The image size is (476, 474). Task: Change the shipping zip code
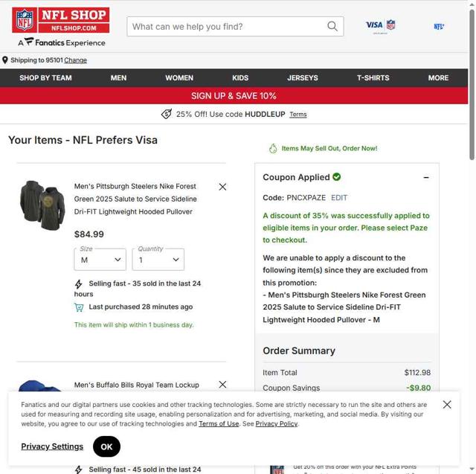(76, 60)
